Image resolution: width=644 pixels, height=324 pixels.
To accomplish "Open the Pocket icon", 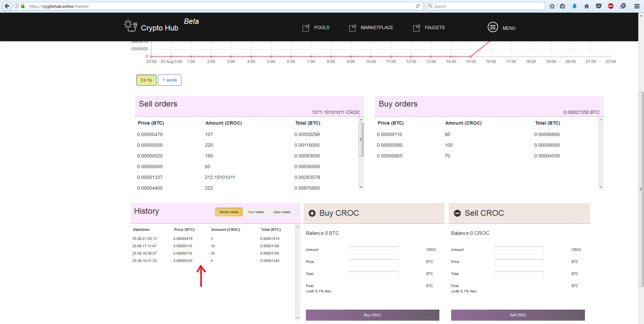I will point(599,6).
